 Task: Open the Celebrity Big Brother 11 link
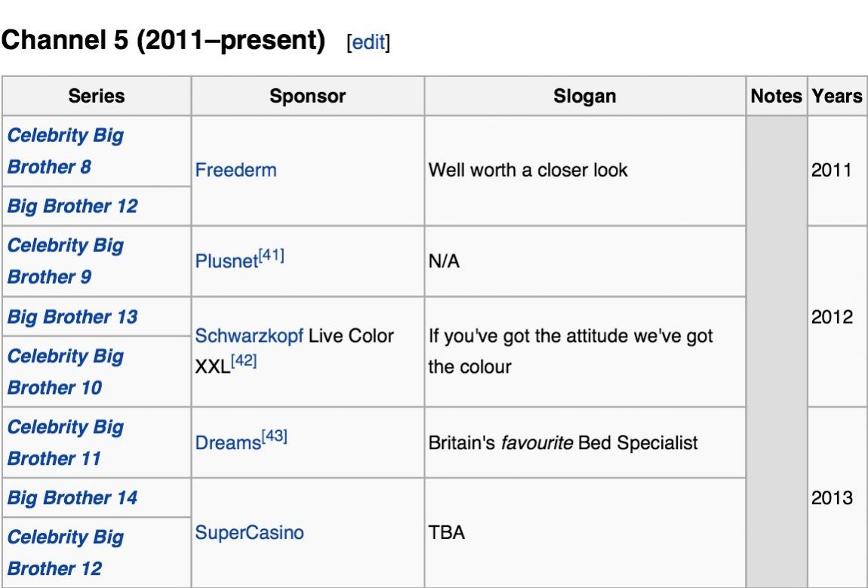point(65,442)
